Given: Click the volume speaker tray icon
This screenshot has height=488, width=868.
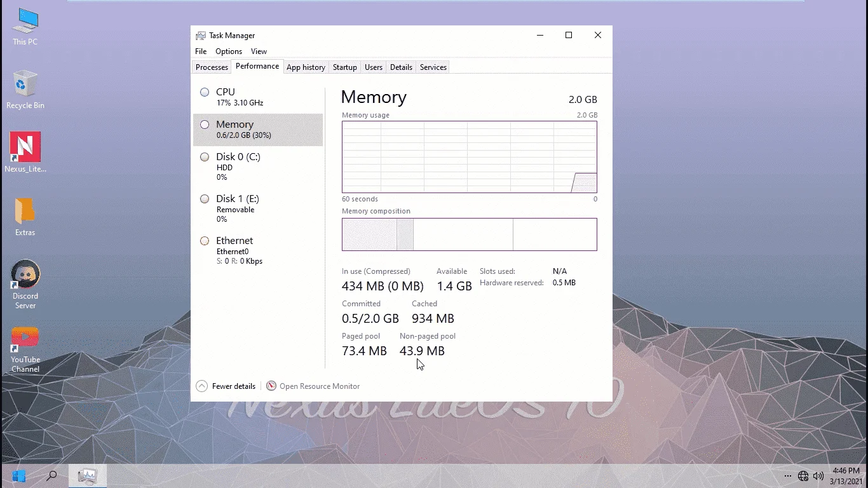Looking at the screenshot, I should coord(818,476).
